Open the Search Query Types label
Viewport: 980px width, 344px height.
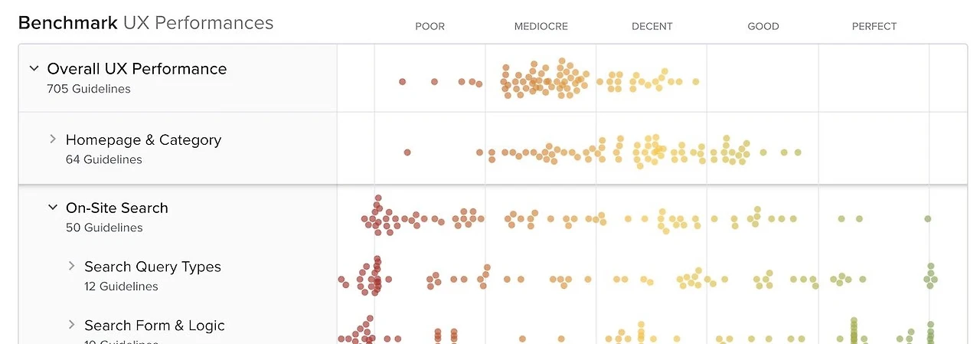point(152,267)
